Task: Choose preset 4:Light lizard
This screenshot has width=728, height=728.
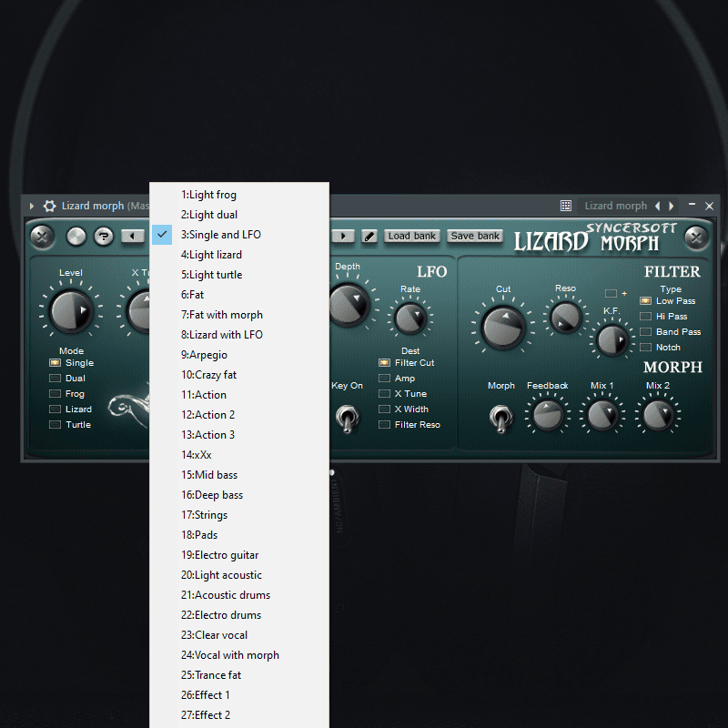Action: tap(239, 255)
